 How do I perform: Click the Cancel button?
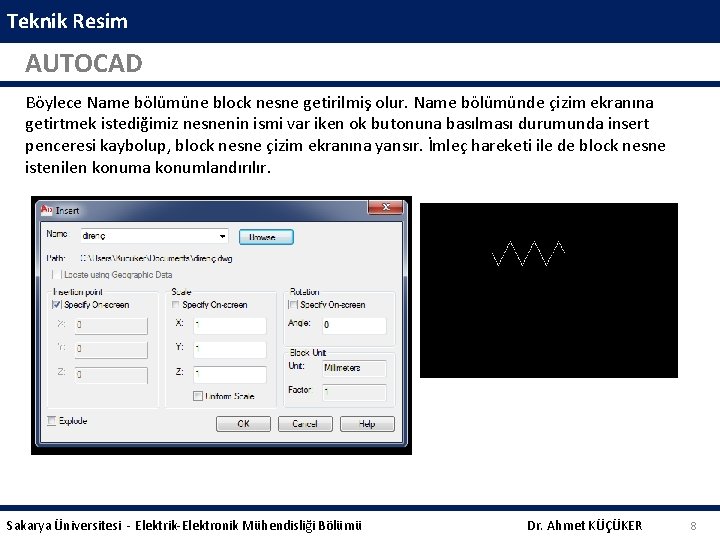click(x=305, y=424)
